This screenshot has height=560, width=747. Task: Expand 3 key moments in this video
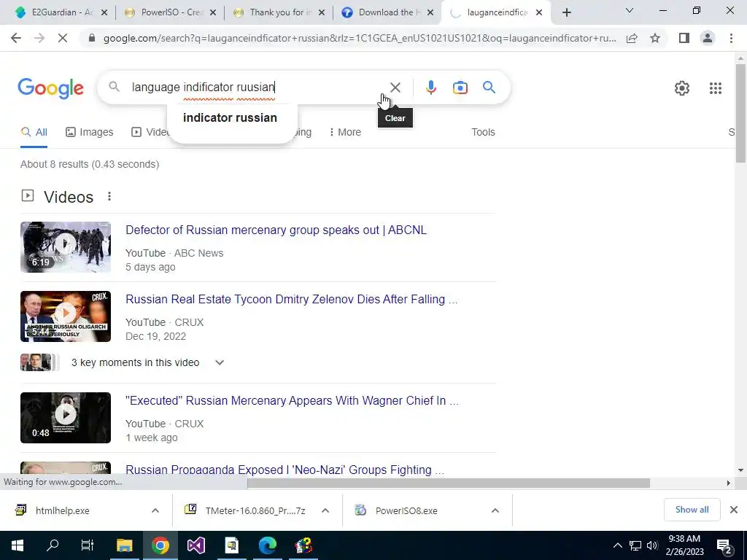point(220,362)
